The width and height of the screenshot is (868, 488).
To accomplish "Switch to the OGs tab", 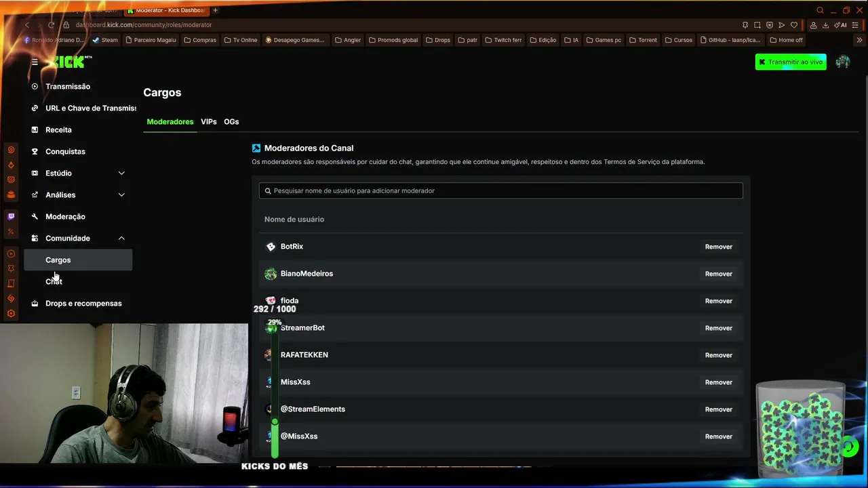I will 231,121.
